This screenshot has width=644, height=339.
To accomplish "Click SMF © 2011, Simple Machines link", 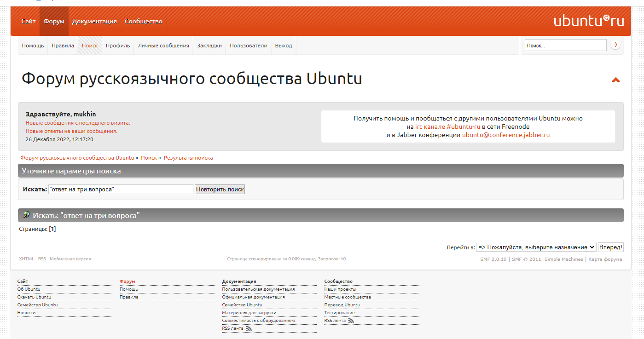I will coord(547,259).
